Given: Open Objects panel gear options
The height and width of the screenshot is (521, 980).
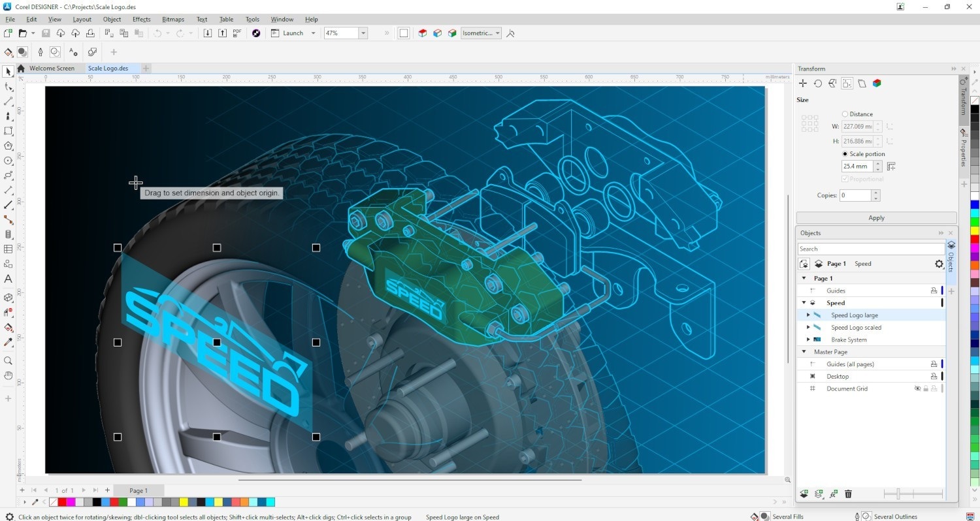Looking at the screenshot, I should 939,264.
